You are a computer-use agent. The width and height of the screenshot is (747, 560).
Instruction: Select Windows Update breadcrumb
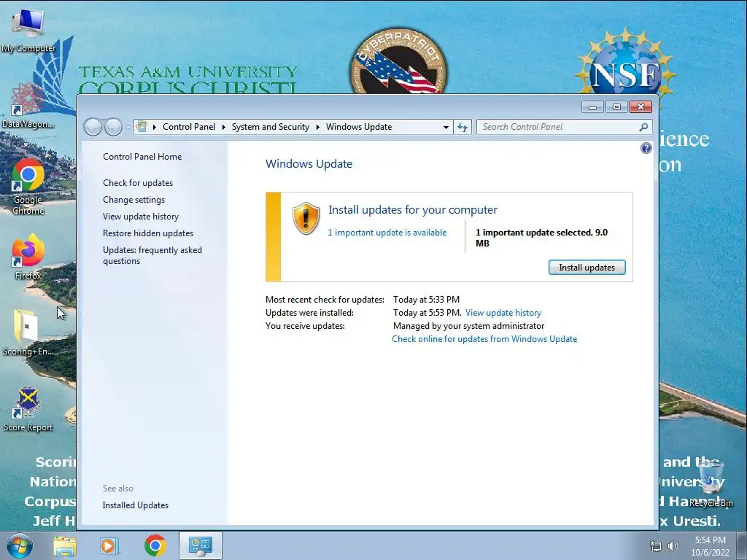click(x=359, y=127)
